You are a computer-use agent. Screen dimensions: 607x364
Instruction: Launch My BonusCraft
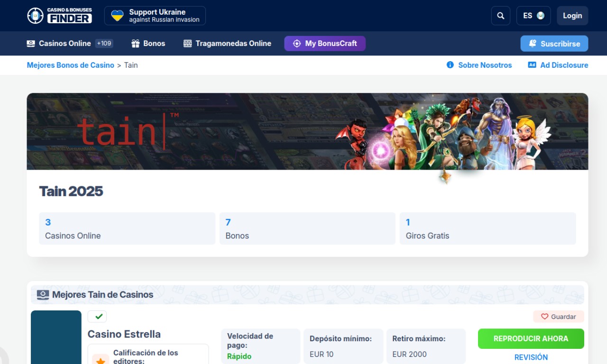325,44
